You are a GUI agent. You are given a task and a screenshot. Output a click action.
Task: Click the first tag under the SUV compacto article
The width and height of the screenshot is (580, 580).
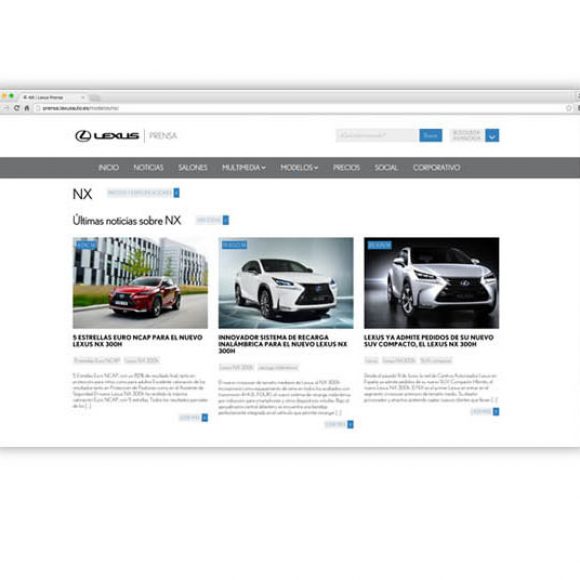pos(371,360)
